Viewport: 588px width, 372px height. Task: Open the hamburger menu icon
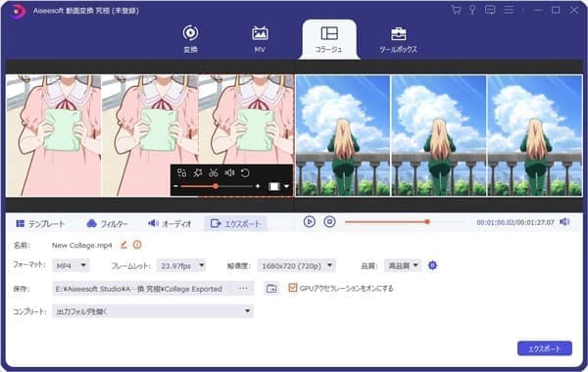coord(509,10)
